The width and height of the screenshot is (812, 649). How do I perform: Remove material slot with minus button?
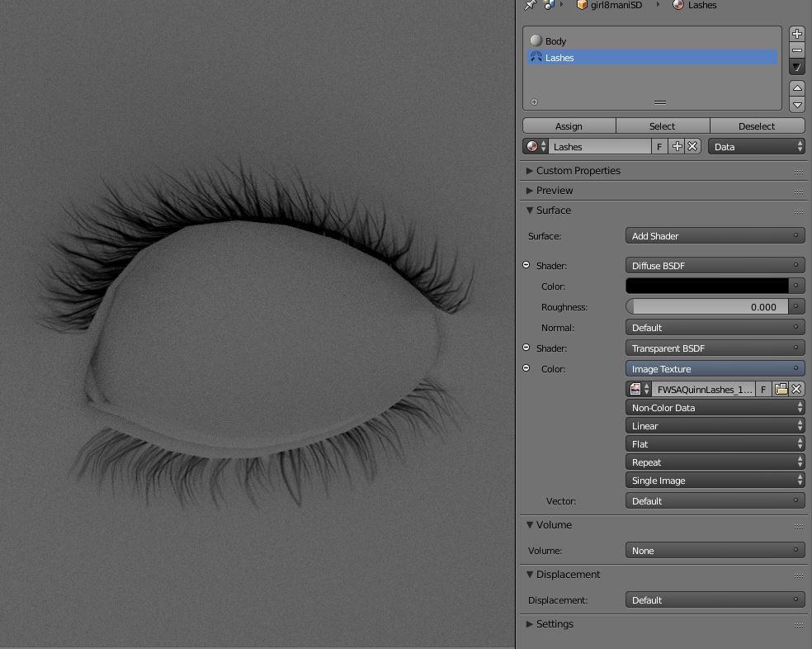797,50
